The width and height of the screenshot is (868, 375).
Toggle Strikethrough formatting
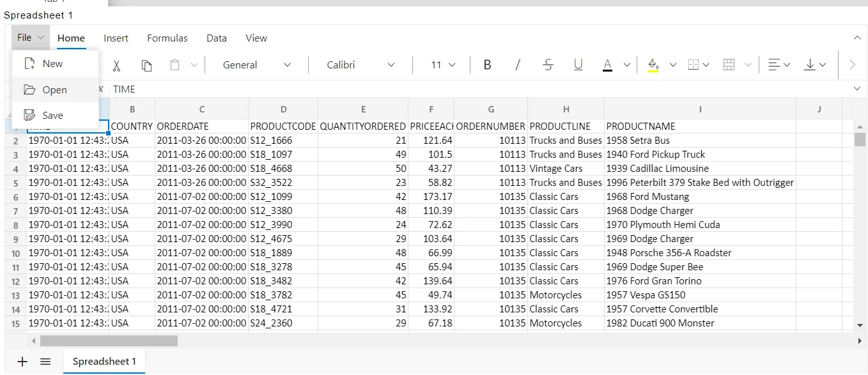click(548, 65)
